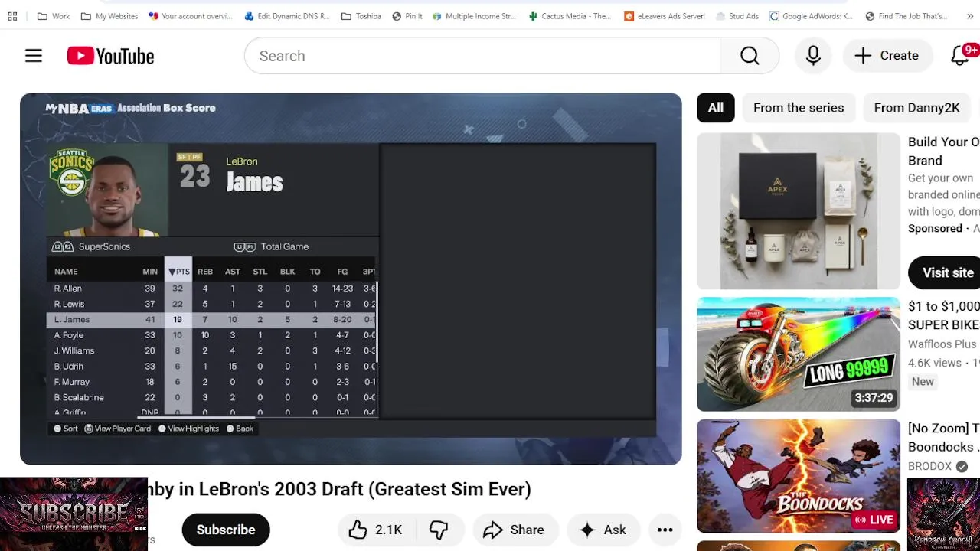Click B. Scalabrine row in box score
Viewport: 980px width, 551px height.
pyautogui.click(x=212, y=398)
